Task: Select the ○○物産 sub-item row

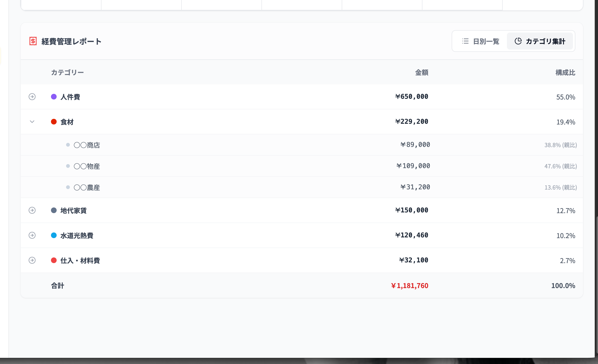Action: (x=302, y=166)
